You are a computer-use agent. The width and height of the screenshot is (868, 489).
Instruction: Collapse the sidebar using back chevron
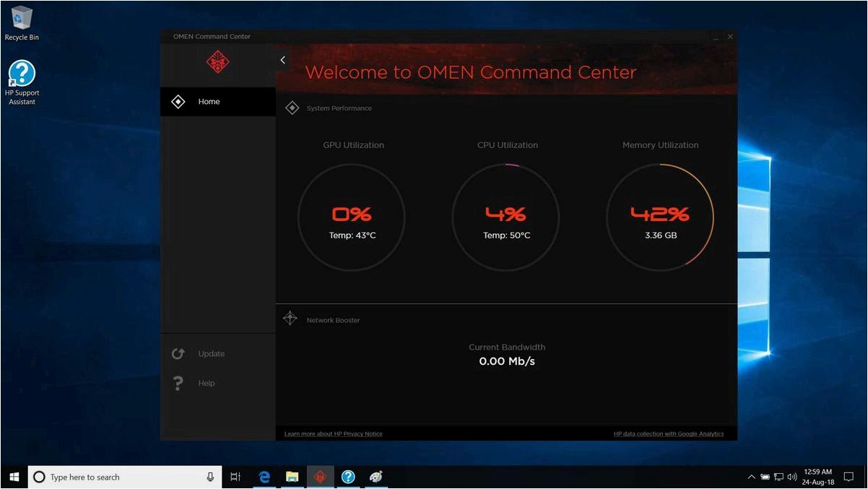coord(282,61)
